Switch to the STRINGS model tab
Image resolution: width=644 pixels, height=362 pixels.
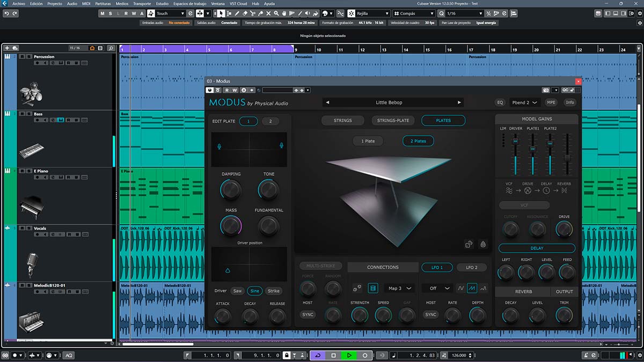click(343, 121)
